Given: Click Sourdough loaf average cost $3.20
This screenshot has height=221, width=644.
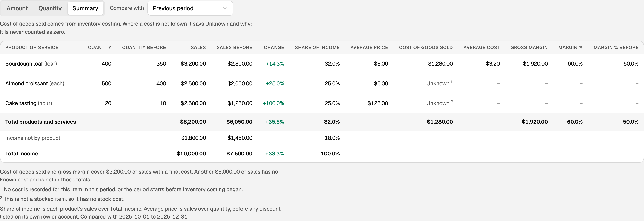Looking at the screenshot, I should point(492,64).
